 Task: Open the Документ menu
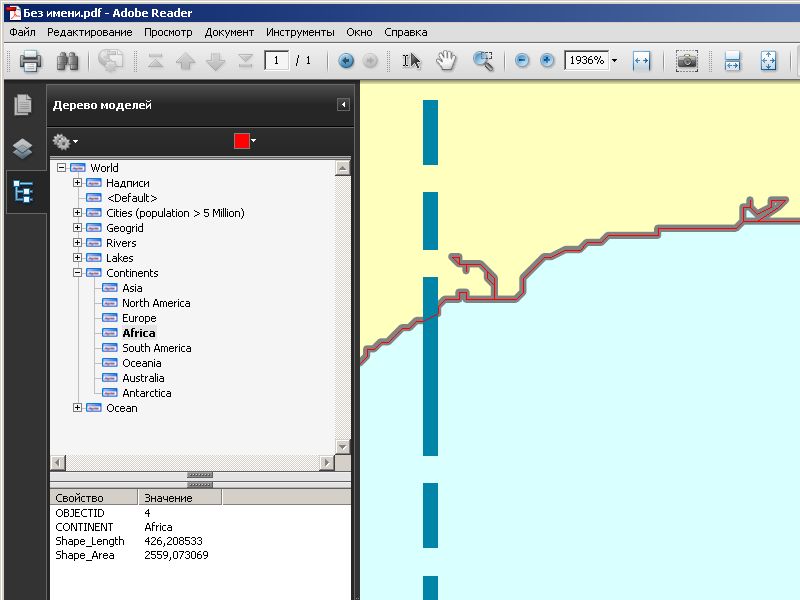[229, 32]
